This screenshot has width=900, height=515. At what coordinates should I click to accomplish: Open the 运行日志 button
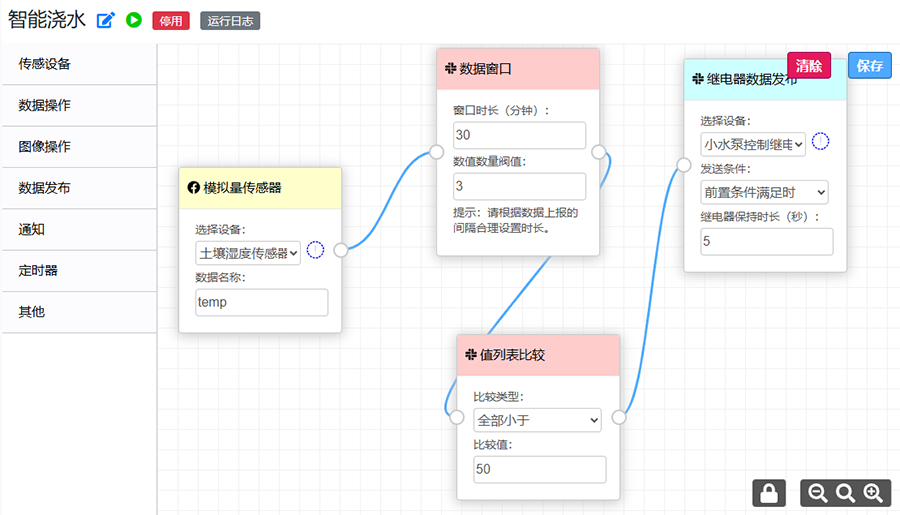tap(230, 21)
